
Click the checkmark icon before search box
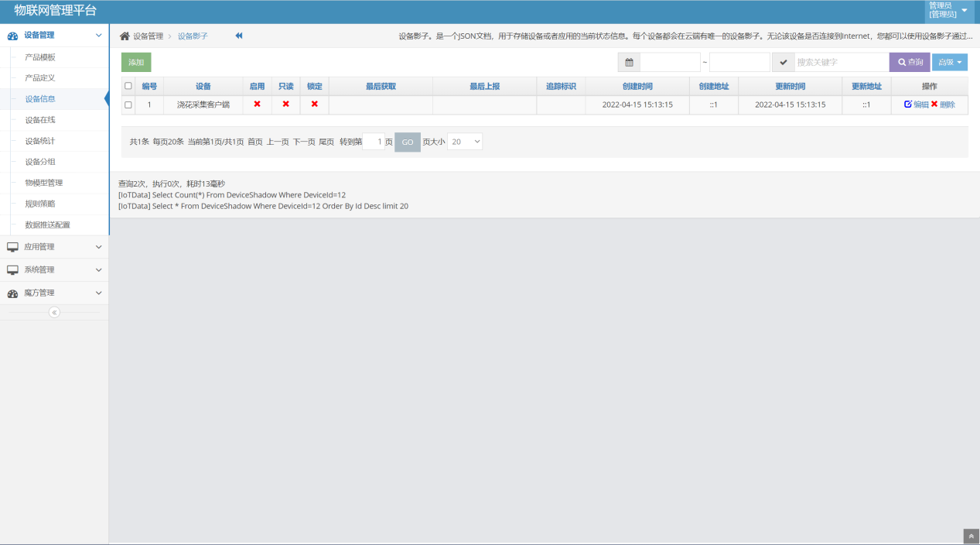[784, 62]
